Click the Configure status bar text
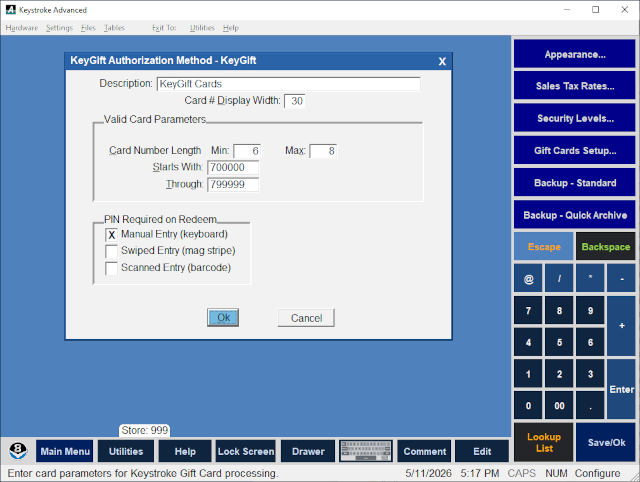The image size is (640, 482). point(597,473)
